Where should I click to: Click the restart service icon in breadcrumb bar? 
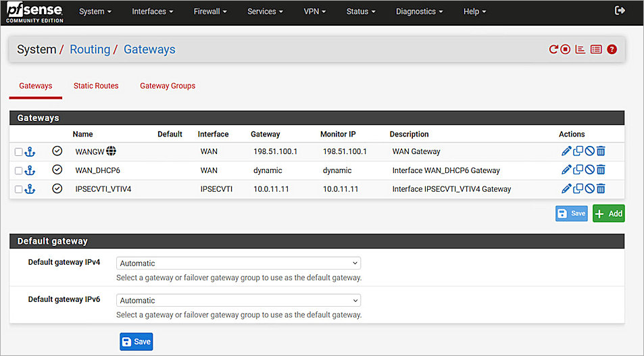coord(553,49)
